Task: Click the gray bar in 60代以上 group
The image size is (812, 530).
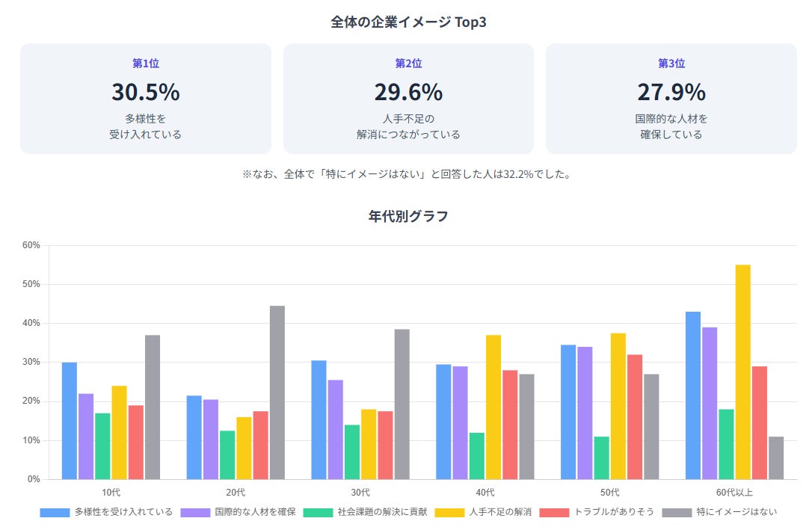Action: (x=776, y=457)
